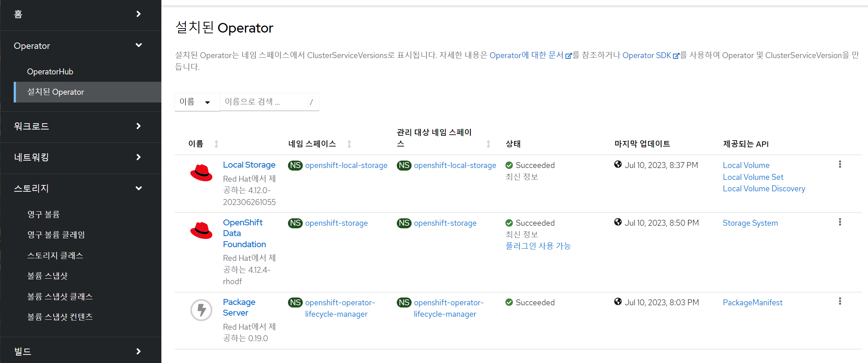Expand the 홈 navigation section
The width and height of the screenshot is (868, 363).
81,14
